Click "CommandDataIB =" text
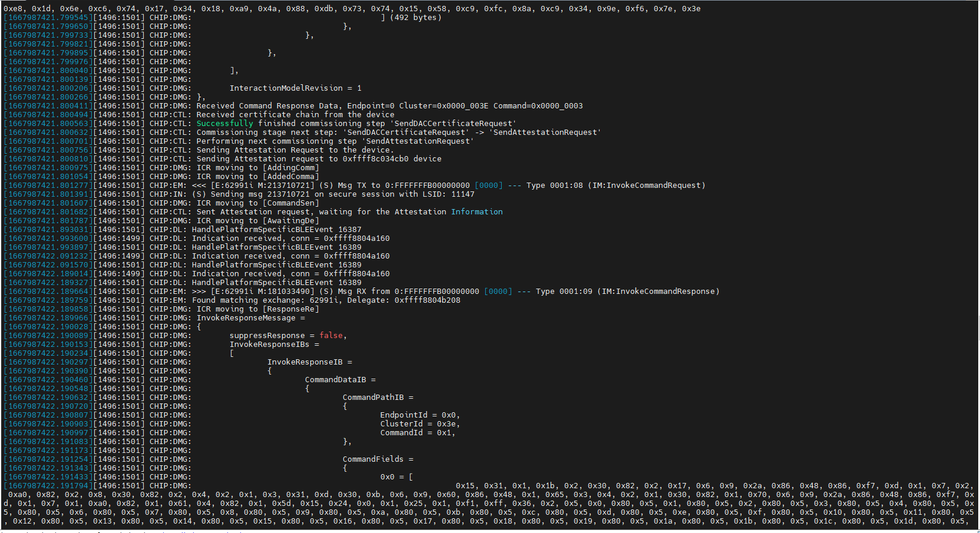This screenshot has width=980, height=533. point(340,380)
